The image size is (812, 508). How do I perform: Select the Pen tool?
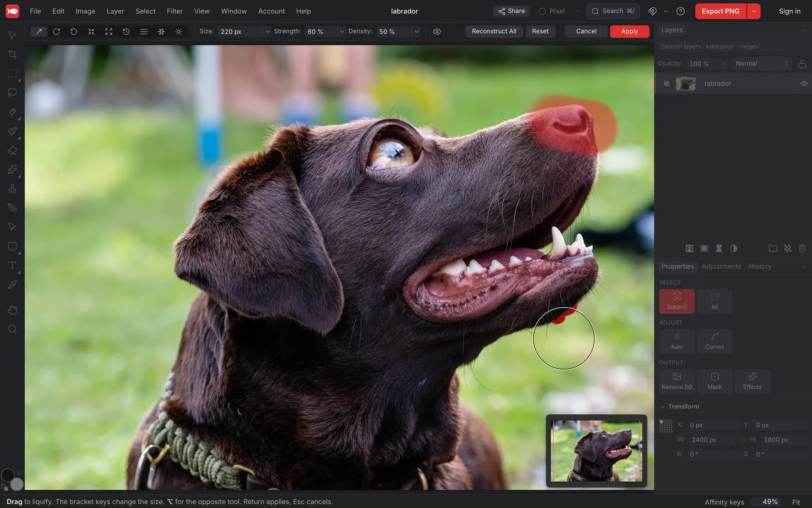point(12,207)
